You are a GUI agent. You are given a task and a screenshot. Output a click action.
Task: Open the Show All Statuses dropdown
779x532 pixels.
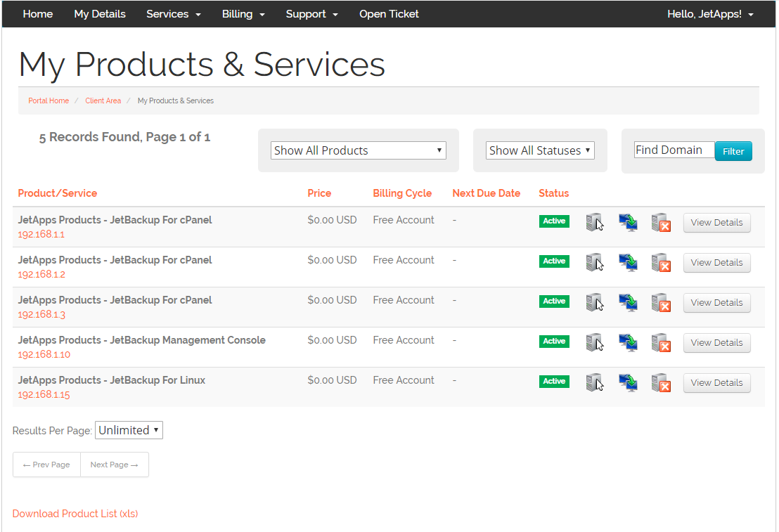tap(540, 150)
